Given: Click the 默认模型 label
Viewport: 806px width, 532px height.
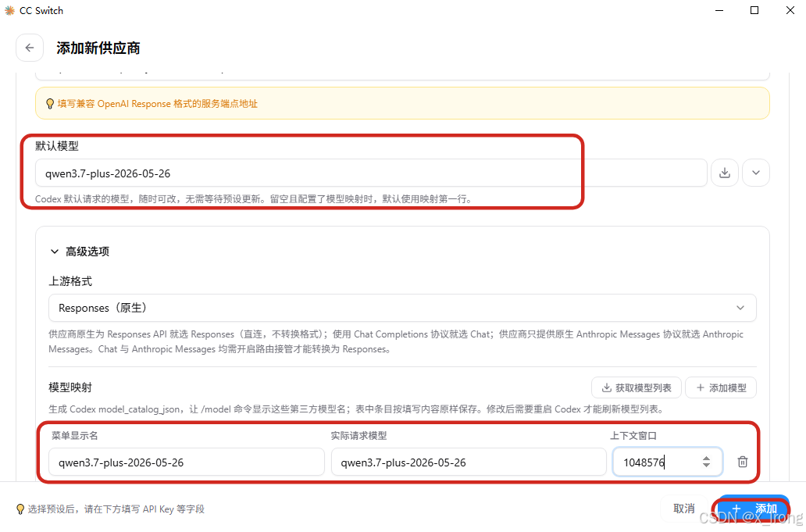Looking at the screenshot, I should tap(57, 146).
